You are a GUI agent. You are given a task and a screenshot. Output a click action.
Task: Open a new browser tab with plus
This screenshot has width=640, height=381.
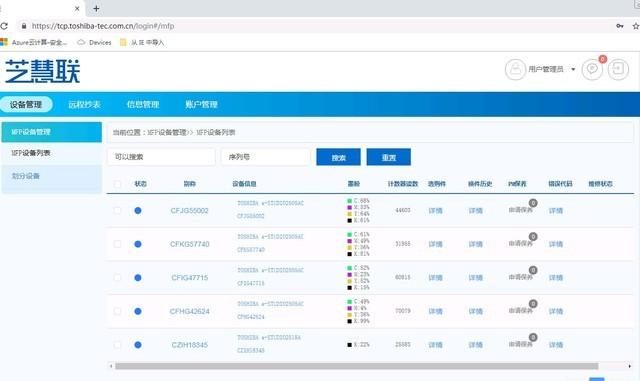click(96, 8)
